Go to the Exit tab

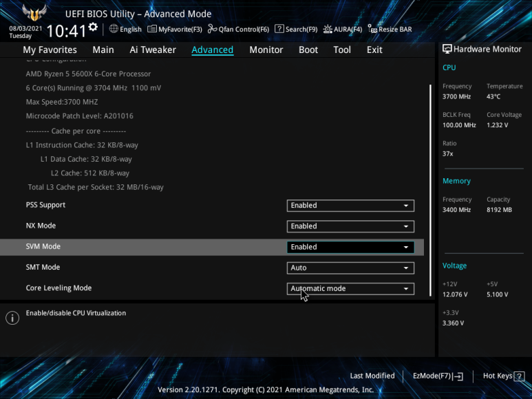[374, 50]
